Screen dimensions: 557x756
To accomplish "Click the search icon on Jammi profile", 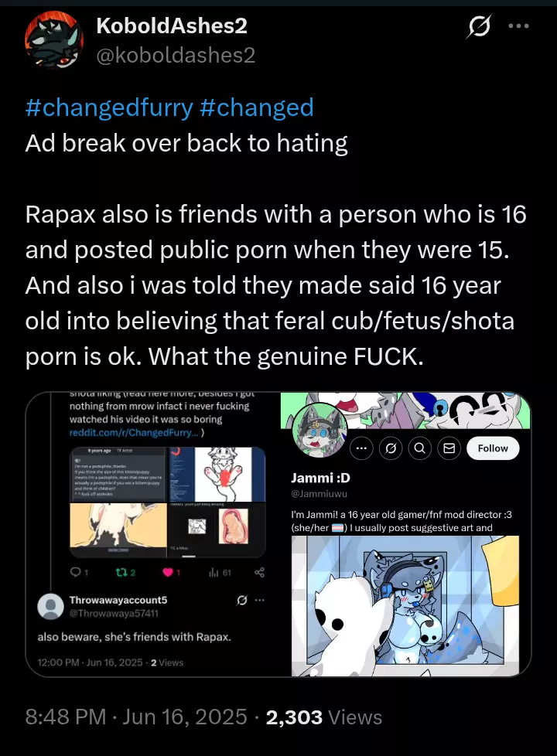I will [420, 448].
